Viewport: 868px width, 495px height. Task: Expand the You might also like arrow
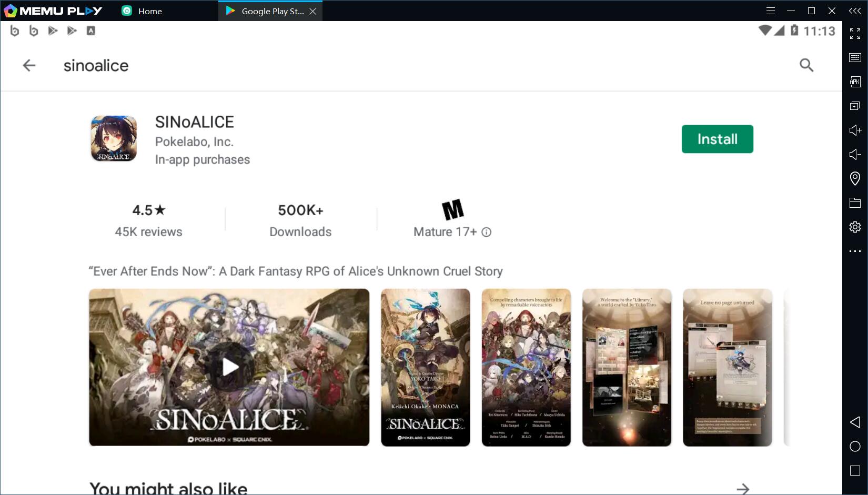pyautogui.click(x=742, y=489)
